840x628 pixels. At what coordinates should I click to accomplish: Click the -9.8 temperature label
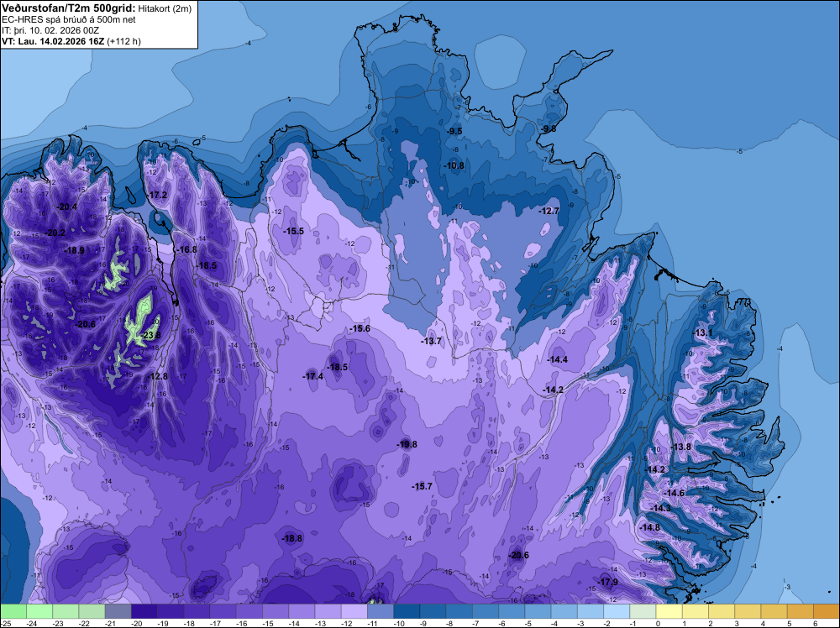tap(548, 129)
